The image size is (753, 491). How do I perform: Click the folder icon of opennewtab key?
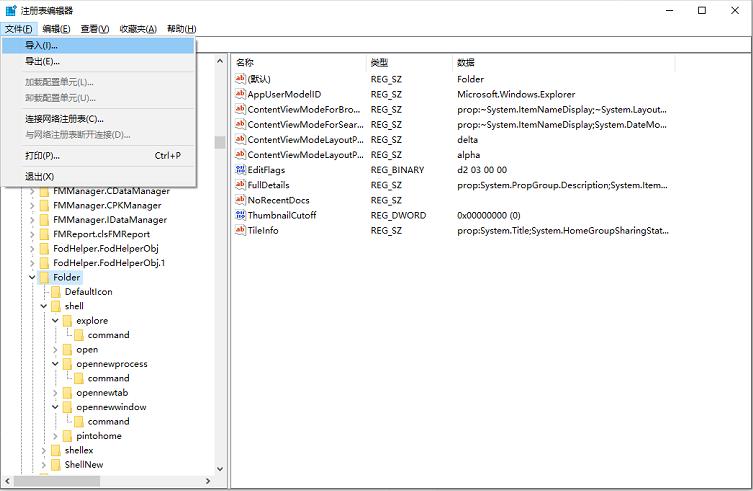pos(67,393)
